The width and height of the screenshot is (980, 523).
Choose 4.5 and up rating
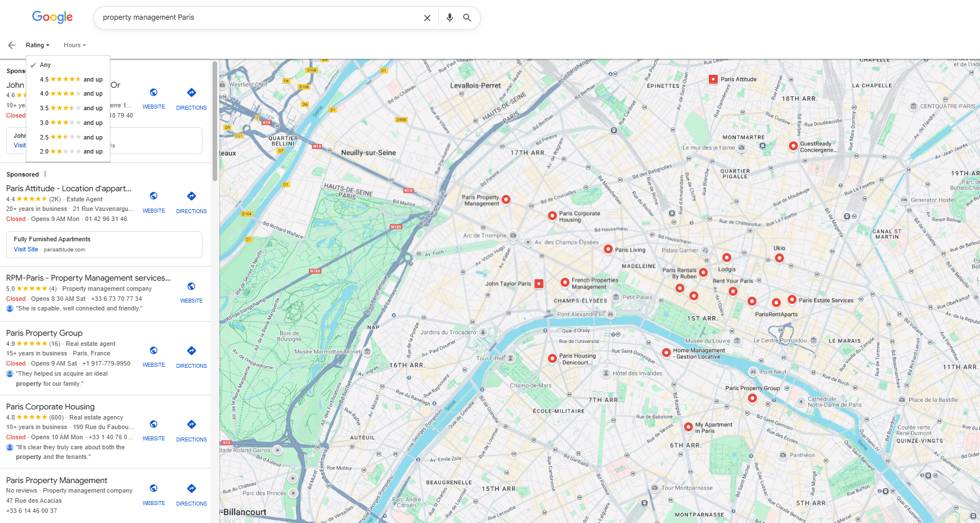(68, 79)
